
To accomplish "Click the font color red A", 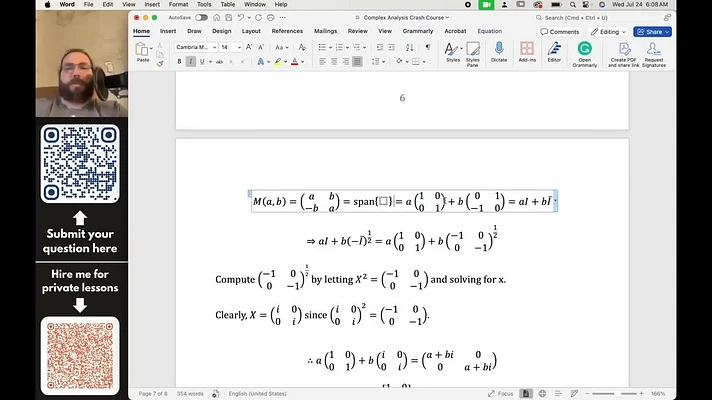I will tap(295, 61).
